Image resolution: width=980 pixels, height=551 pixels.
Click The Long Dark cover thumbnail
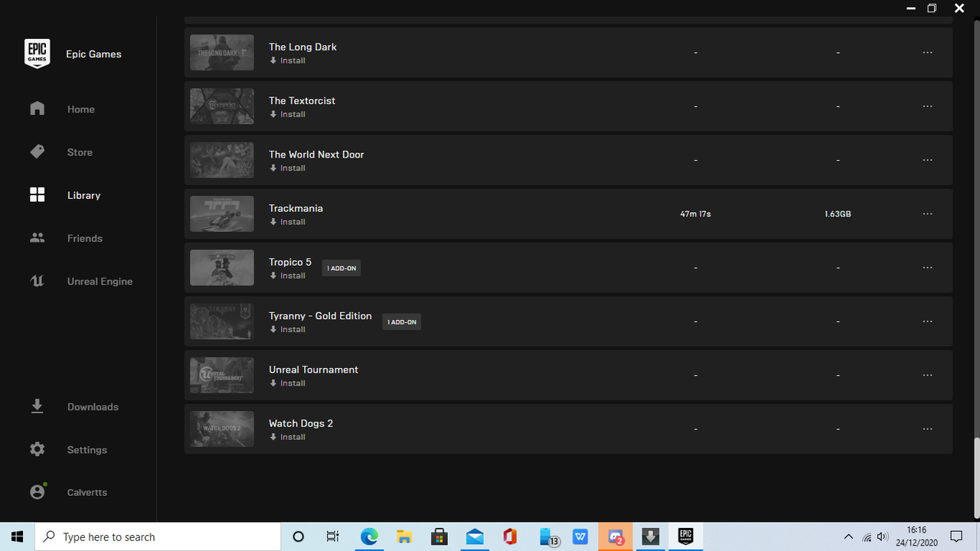click(222, 52)
